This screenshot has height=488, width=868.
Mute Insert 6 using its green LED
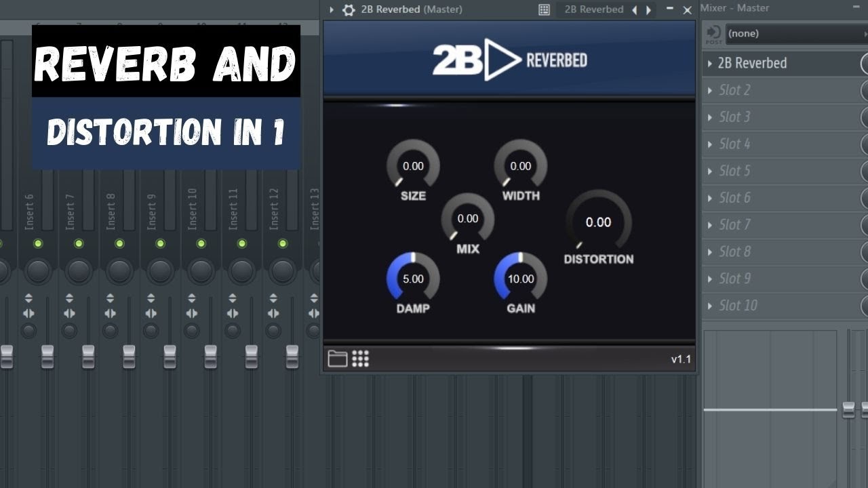[x=38, y=243]
